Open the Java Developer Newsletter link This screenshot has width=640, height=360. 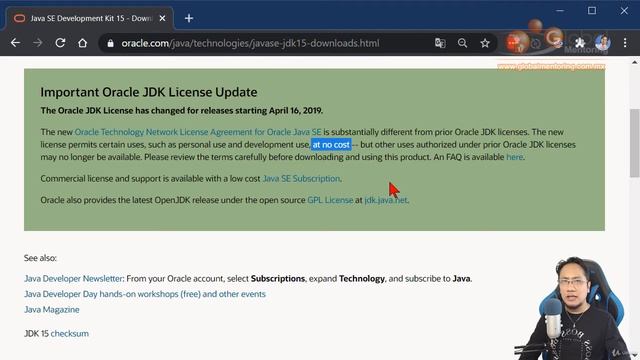click(x=73, y=278)
